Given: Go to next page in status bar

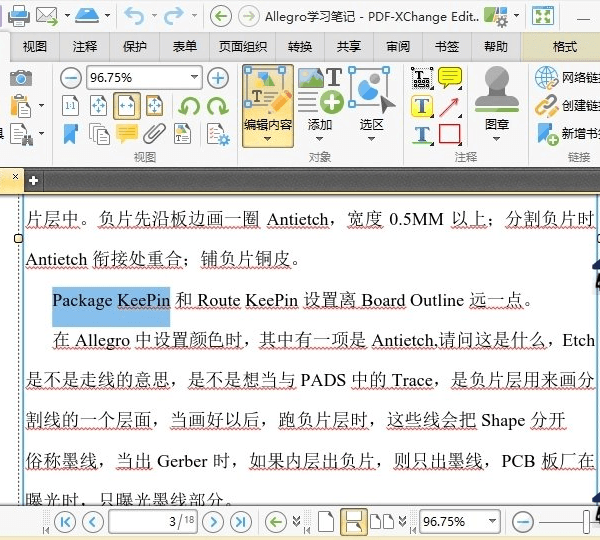Looking at the screenshot, I should pos(212,521).
